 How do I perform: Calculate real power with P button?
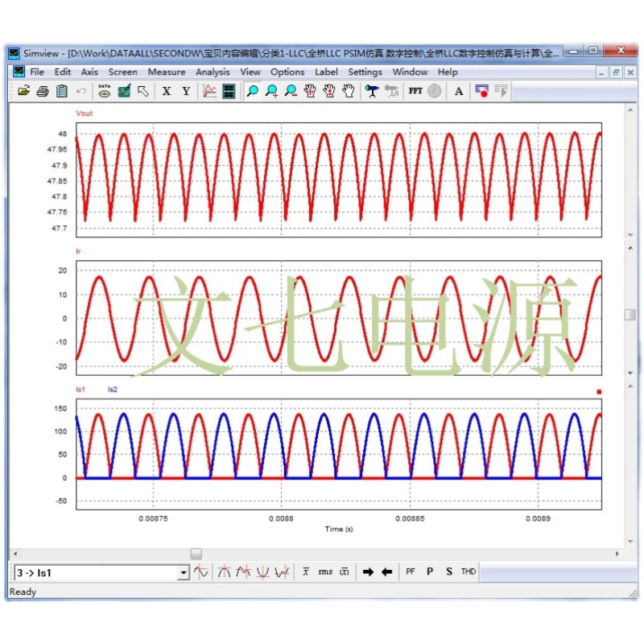(x=430, y=572)
